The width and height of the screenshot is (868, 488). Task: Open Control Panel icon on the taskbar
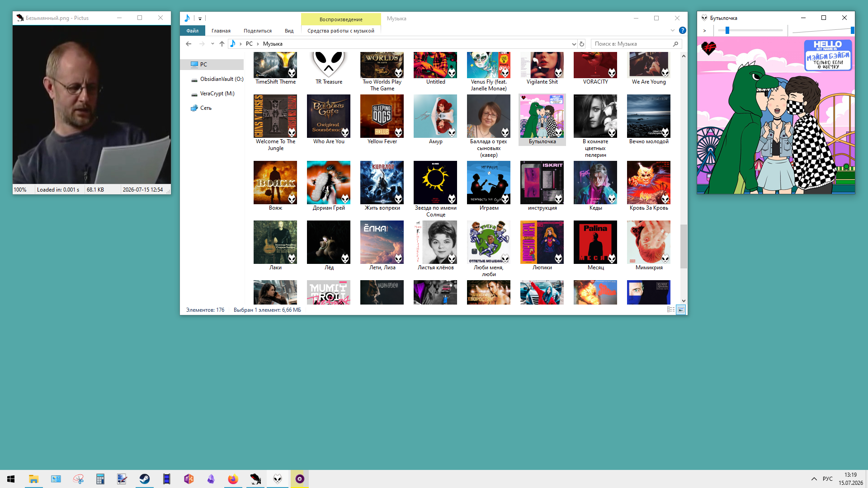tap(56, 479)
